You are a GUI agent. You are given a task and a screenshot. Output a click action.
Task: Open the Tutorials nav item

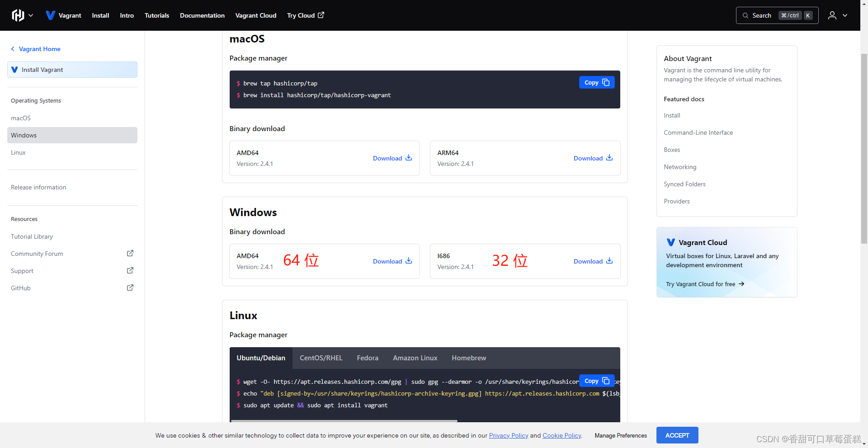click(157, 15)
